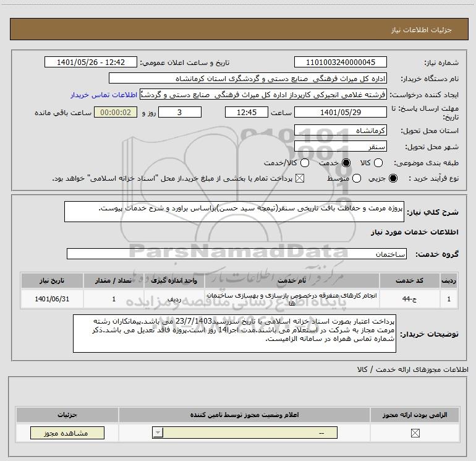
Task: Toggle the الزامی بودن ارائه مجوز checkbox
Action: [415, 433]
